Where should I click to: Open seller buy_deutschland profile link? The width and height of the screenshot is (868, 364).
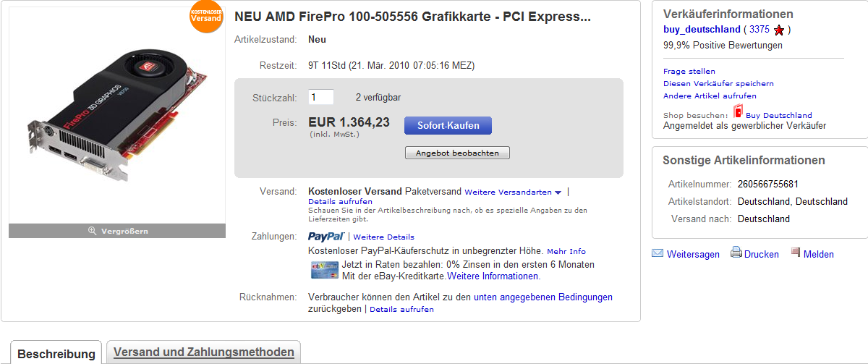702,30
